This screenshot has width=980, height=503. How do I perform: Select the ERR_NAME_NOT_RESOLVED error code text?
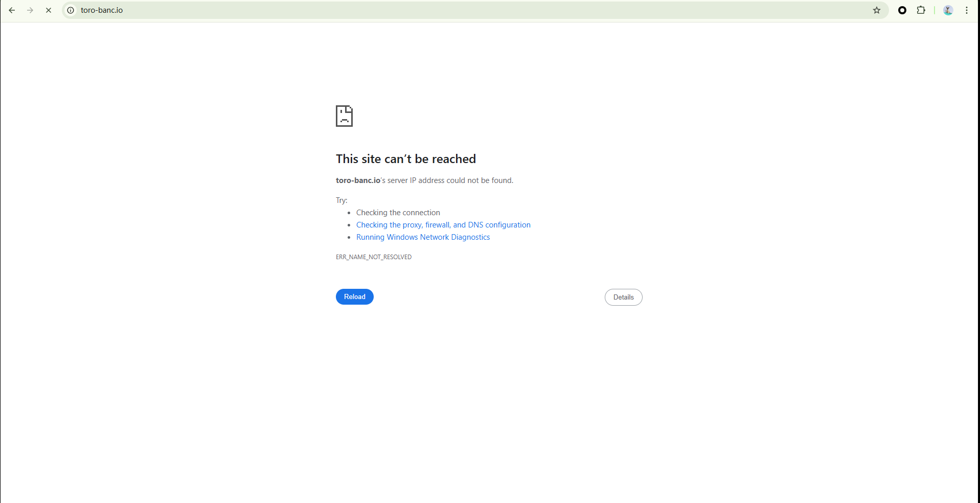(x=374, y=257)
